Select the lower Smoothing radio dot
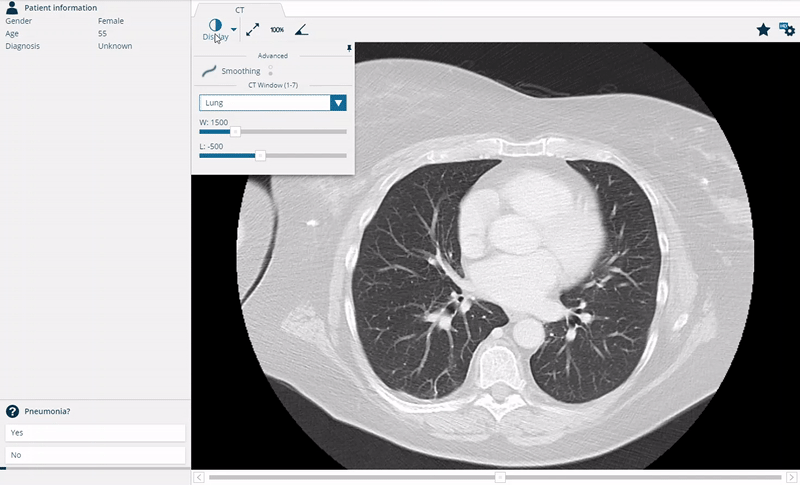800x485 pixels. point(270,74)
